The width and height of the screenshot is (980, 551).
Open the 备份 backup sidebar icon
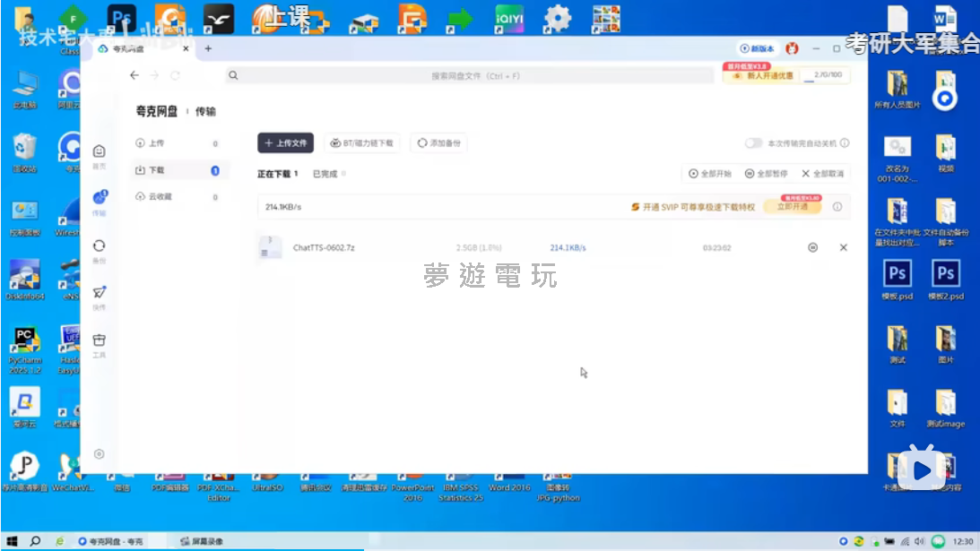(100, 248)
